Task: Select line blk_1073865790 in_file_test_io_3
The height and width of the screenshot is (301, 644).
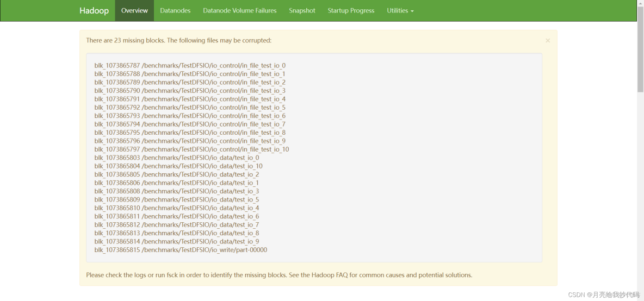Action: tap(190, 91)
